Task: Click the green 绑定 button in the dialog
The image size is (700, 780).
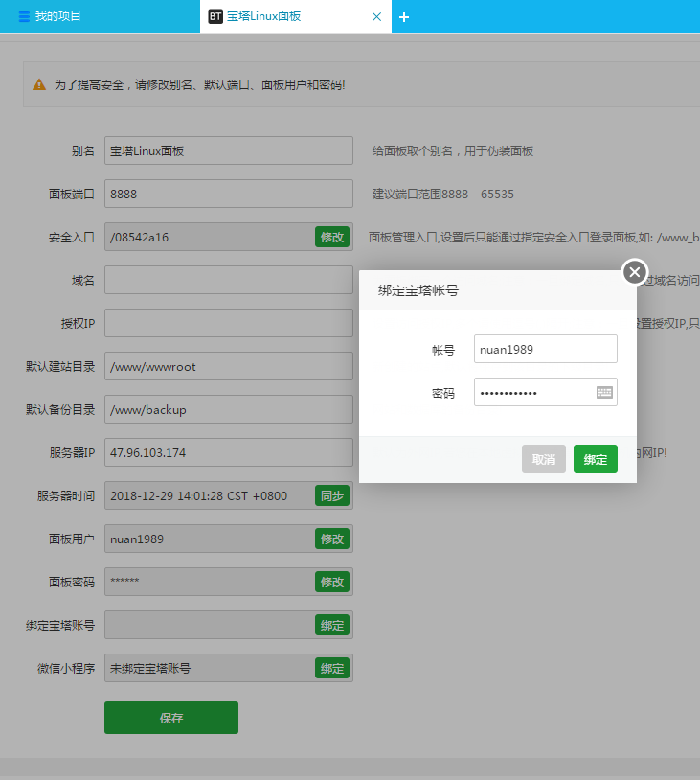Action: coord(595,459)
